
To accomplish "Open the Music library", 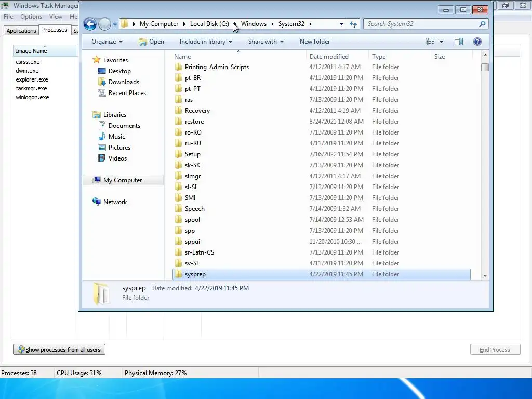I will 117,137.
